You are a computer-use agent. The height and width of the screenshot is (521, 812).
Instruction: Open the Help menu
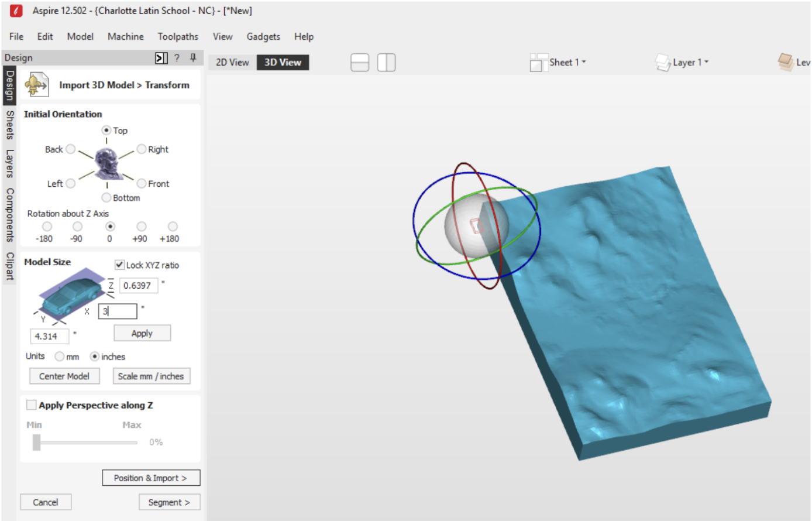pyautogui.click(x=304, y=36)
